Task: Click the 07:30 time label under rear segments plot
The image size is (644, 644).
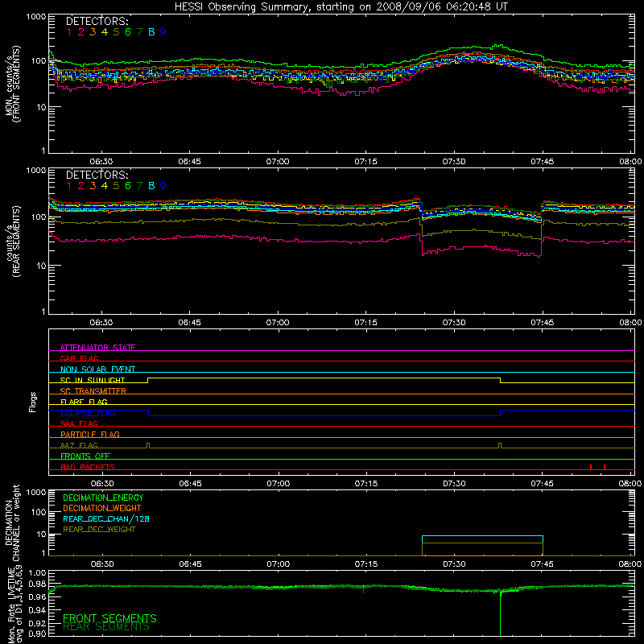Action: click(454, 323)
